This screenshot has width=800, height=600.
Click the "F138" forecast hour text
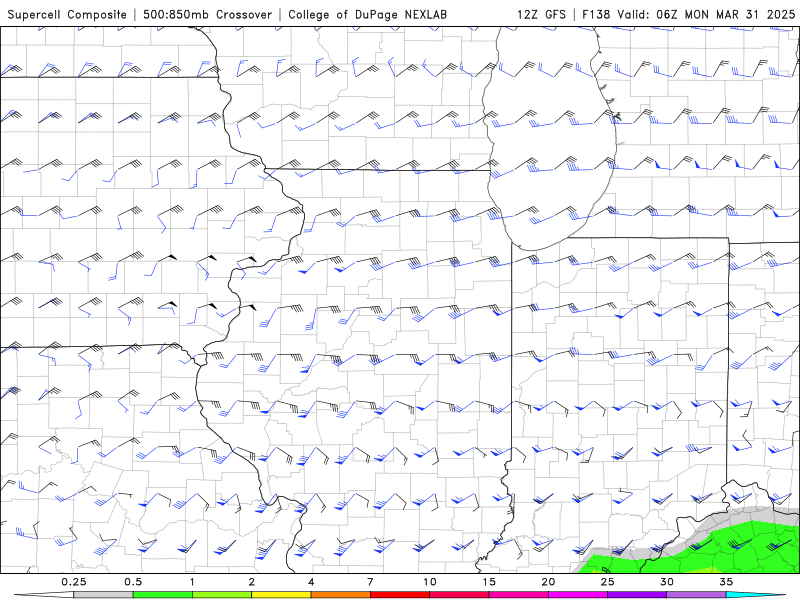[596, 15]
